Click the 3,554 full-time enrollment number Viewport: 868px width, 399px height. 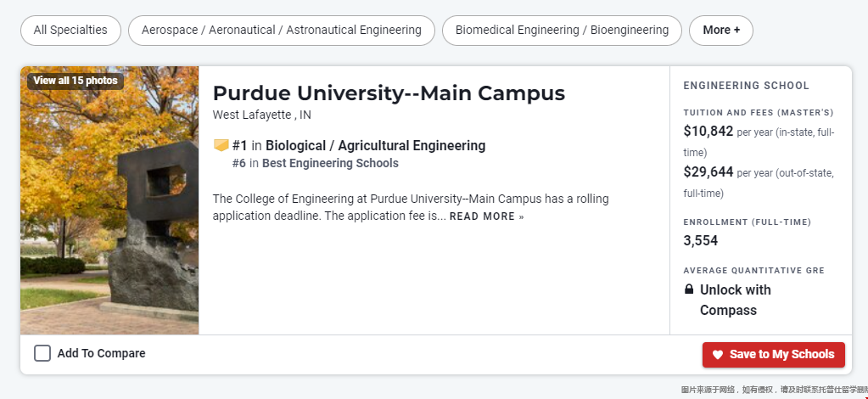tap(700, 241)
